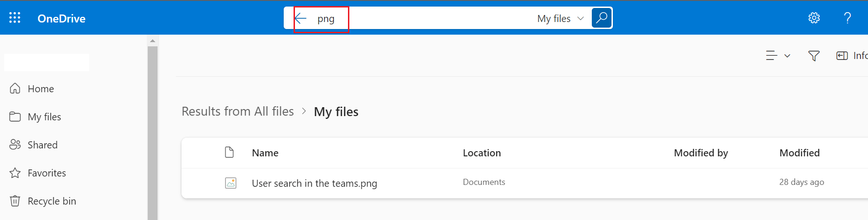The width and height of the screenshot is (868, 220).
Task: Click the OneDrive title link
Action: click(x=61, y=18)
